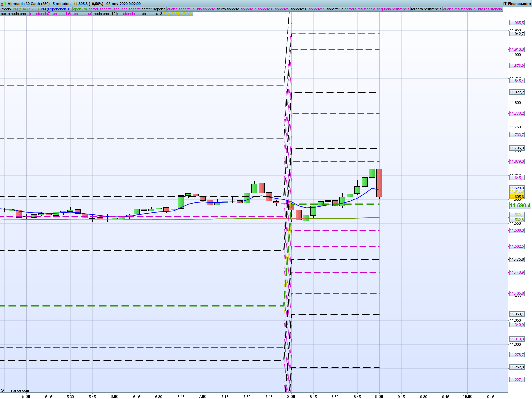Click the 8:00 mark on the time axis
Image resolution: width=532 pixels, height=399 pixels.
[291, 396]
